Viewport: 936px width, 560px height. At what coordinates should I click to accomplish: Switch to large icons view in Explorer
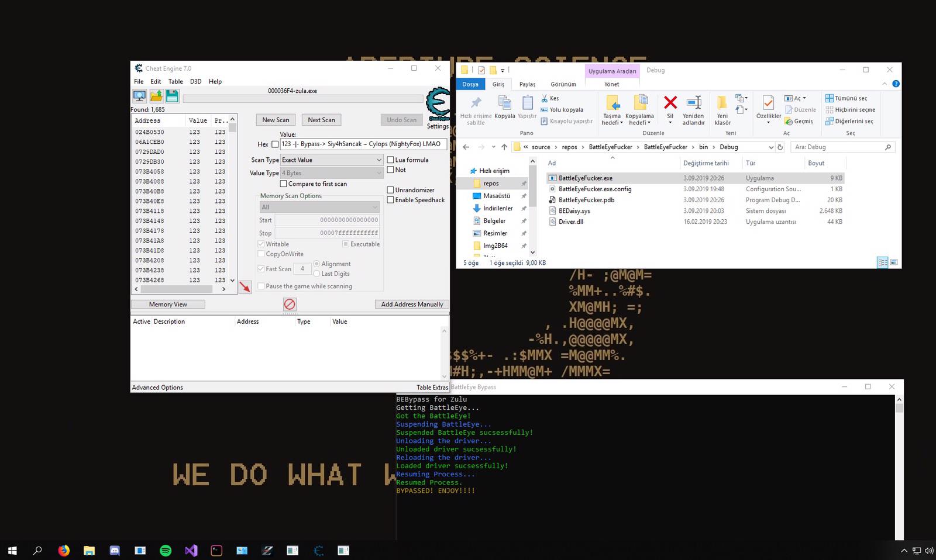pyautogui.click(x=894, y=262)
